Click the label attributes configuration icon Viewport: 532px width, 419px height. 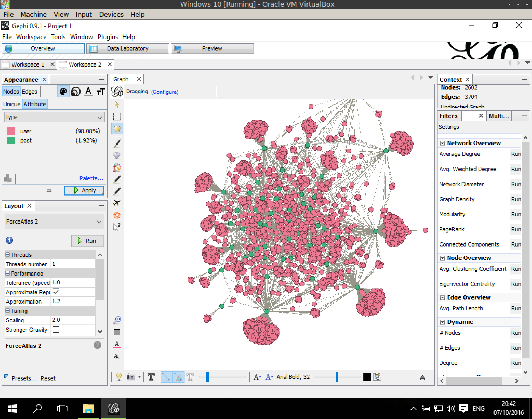pyautogui.click(x=377, y=377)
